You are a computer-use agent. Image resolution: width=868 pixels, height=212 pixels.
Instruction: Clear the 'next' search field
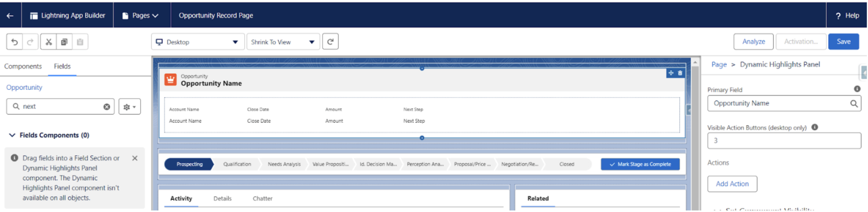[x=107, y=107]
